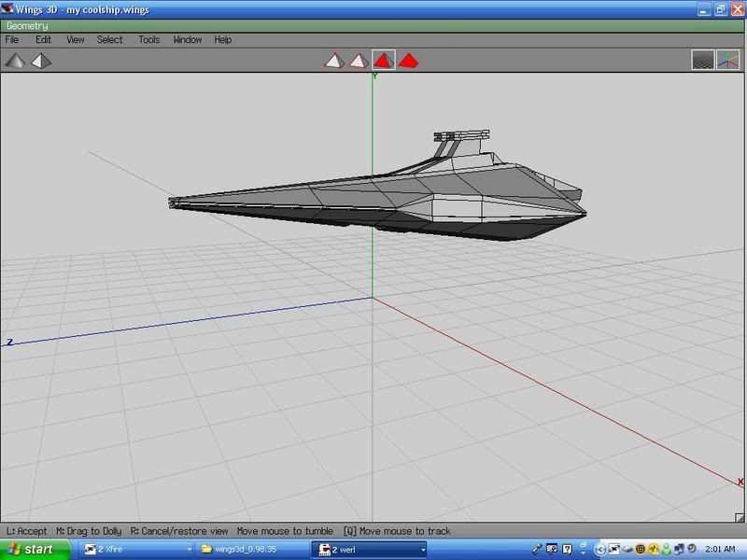Select edge selection mode pyramid
The height and width of the screenshot is (560, 747).
pyautogui.click(x=359, y=61)
